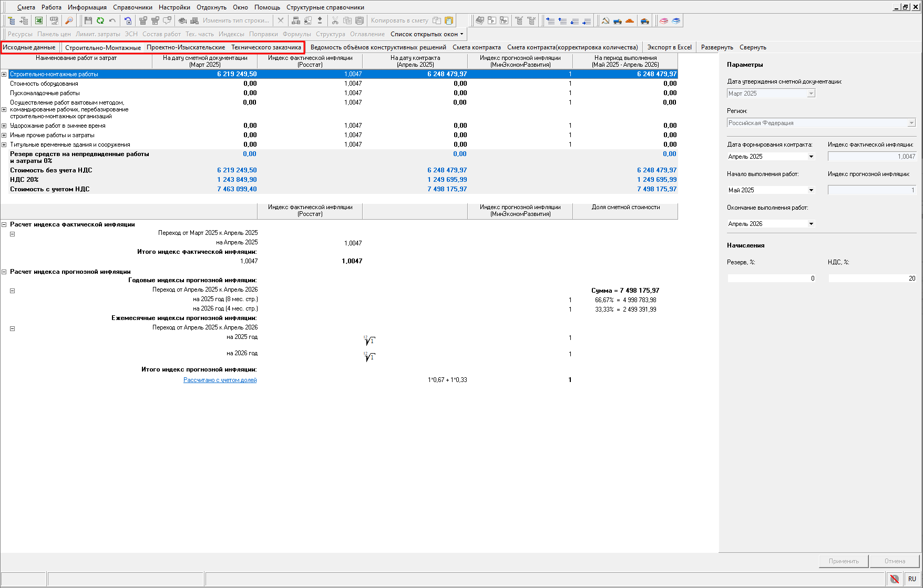Open the Окончание выполнения работ dropdown
The height and width of the screenshot is (588, 923).
coord(811,224)
